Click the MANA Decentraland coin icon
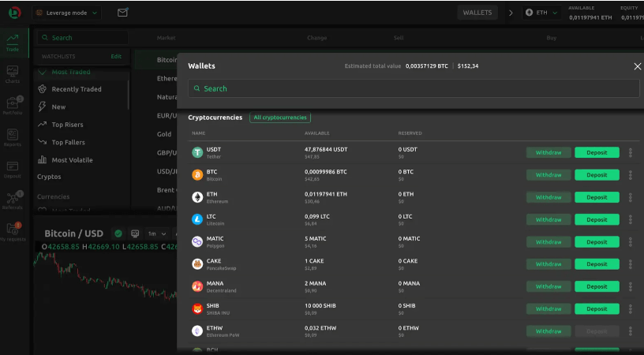The image size is (644, 355). pos(197,286)
